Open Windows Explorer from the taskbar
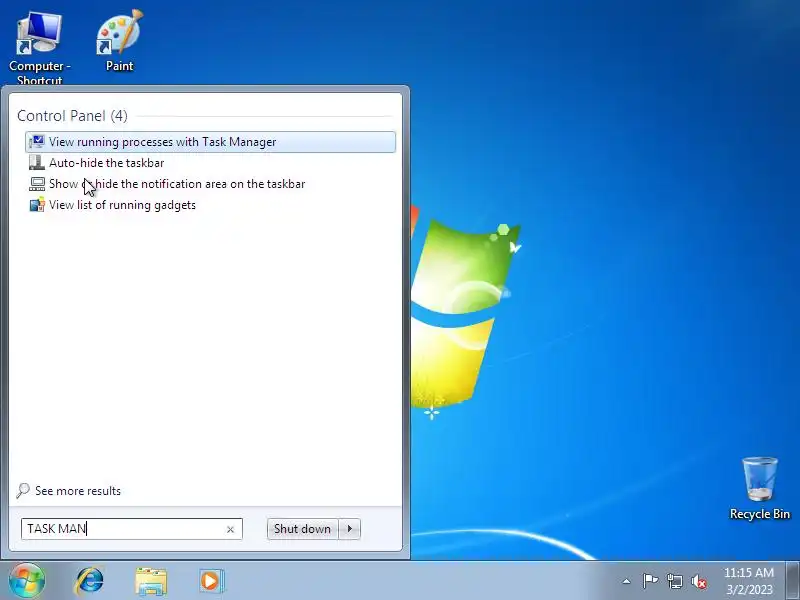The width and height of the screenshot is (800, 600). click(x=151, y=581)
